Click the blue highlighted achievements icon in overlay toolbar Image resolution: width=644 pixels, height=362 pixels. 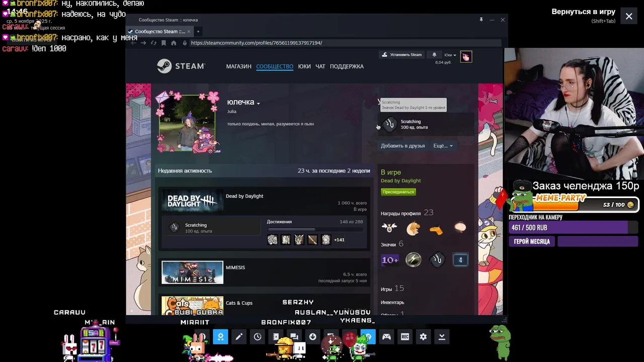[220, 337]
